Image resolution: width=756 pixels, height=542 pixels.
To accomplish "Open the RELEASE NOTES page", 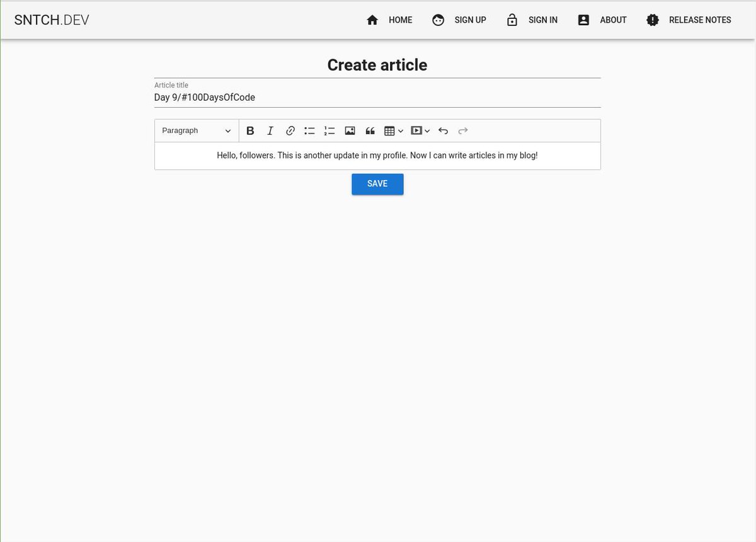I will [x=700, y=20].
